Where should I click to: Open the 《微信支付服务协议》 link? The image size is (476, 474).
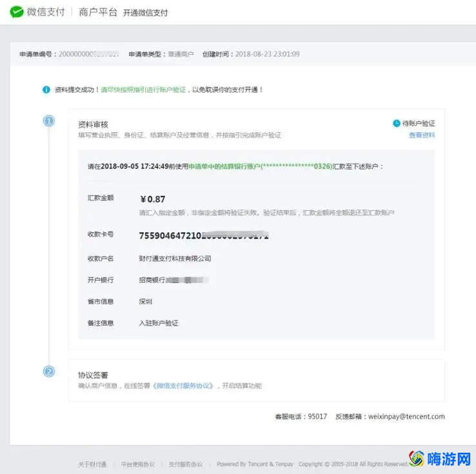(x=183, y=386)
